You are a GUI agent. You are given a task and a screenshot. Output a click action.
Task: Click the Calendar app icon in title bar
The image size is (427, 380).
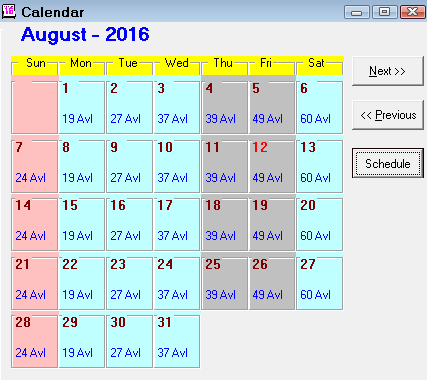click(9, 12)
